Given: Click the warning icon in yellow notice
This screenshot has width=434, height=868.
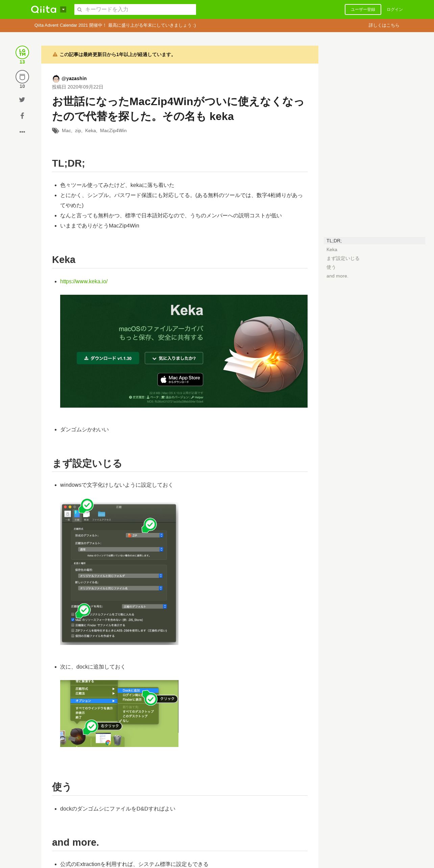Looking at the screenshot, I should tap(55, 54).
